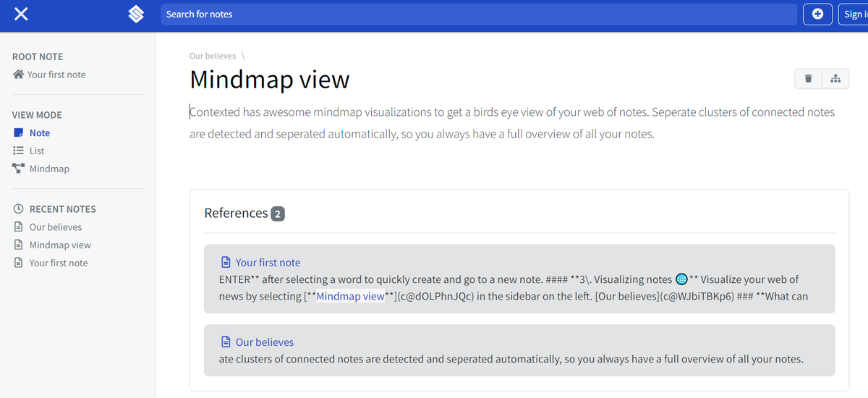Click the plus icon to add note

click(x=817, y=14)
